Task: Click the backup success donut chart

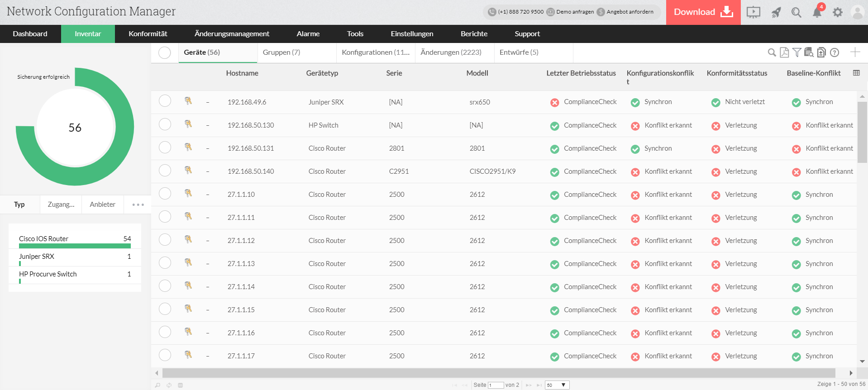Action: (x=75, y=127)
